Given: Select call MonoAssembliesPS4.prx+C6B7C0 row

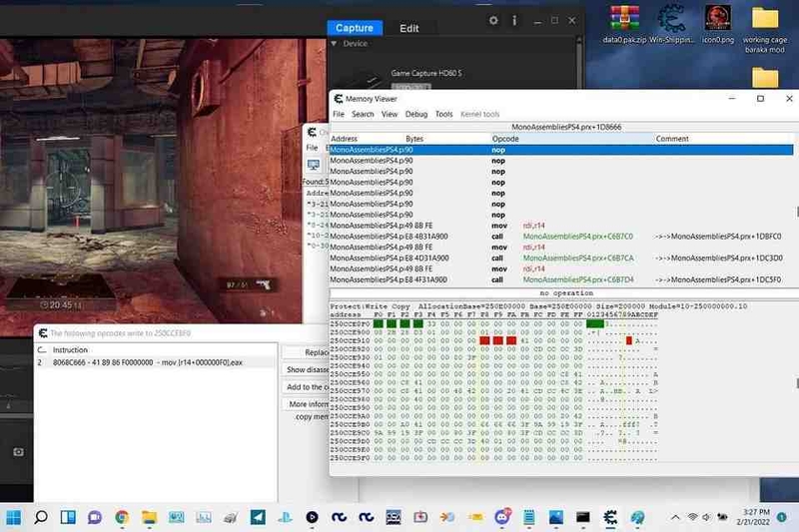Looking at the screenshot, I should (x=561, y=237).
